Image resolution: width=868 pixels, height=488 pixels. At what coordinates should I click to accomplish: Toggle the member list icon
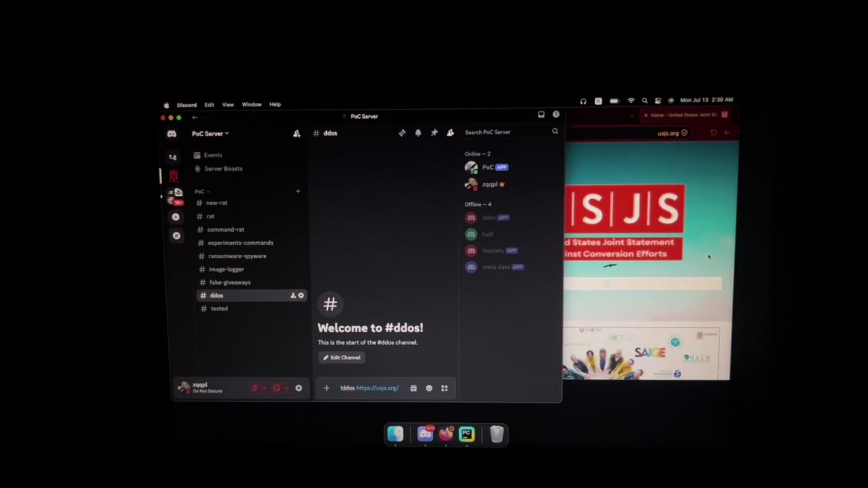coord(450,133)
